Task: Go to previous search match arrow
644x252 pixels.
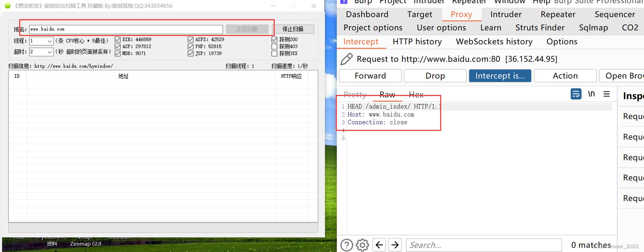Action: coord(379,245)
